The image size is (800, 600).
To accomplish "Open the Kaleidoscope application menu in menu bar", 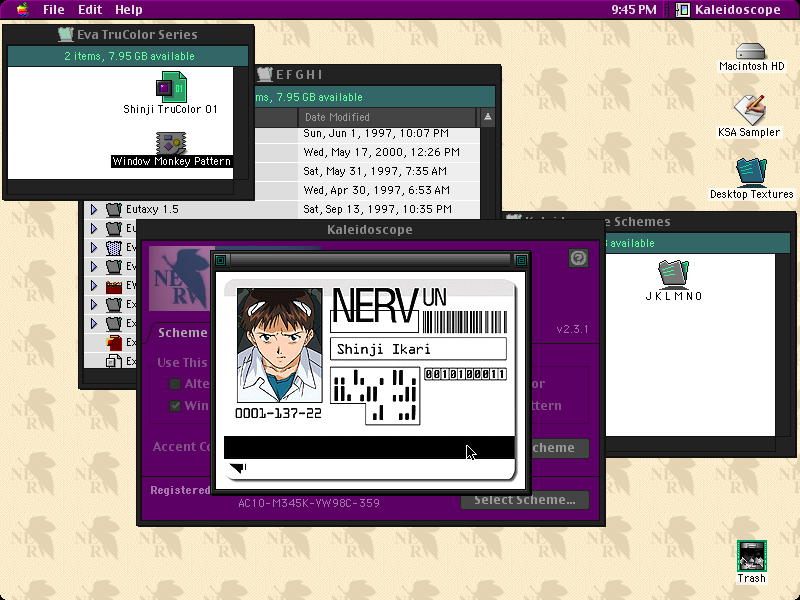I will (x=728, y=10).
